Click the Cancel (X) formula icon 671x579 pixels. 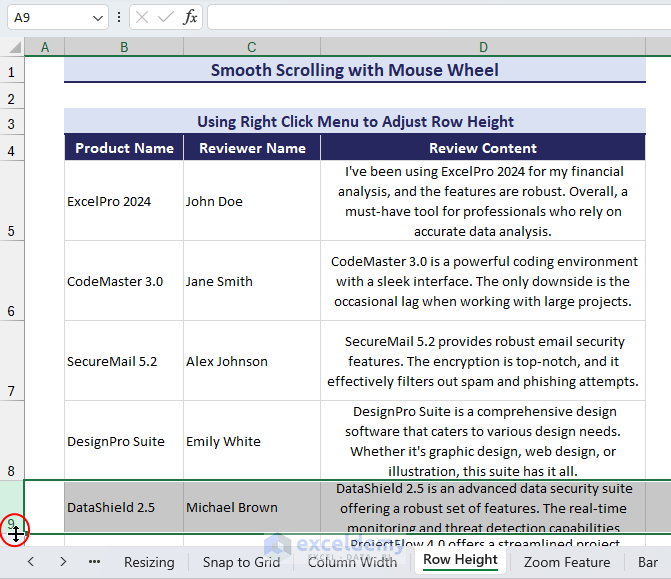[142, 18]
